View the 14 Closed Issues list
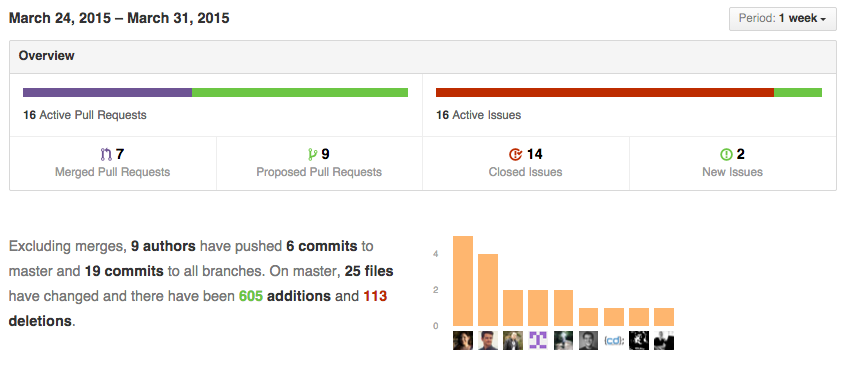 [526, 163]
